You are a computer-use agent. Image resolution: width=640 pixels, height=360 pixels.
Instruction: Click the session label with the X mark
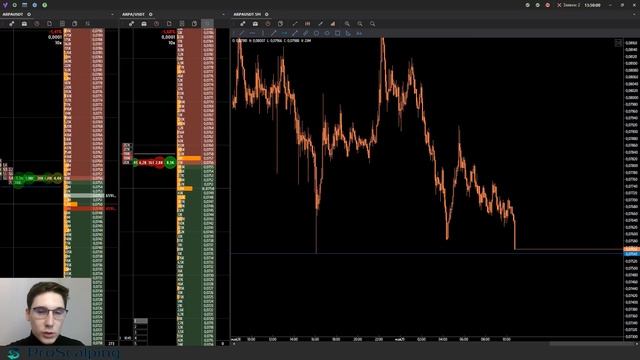click(569, 5)
